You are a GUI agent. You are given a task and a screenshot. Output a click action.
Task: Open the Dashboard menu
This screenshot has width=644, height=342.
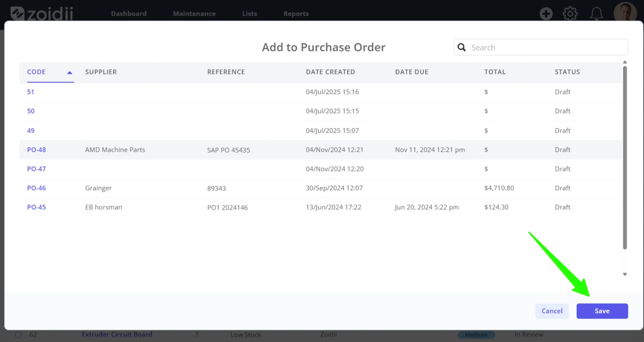click(x=129, y=14)
